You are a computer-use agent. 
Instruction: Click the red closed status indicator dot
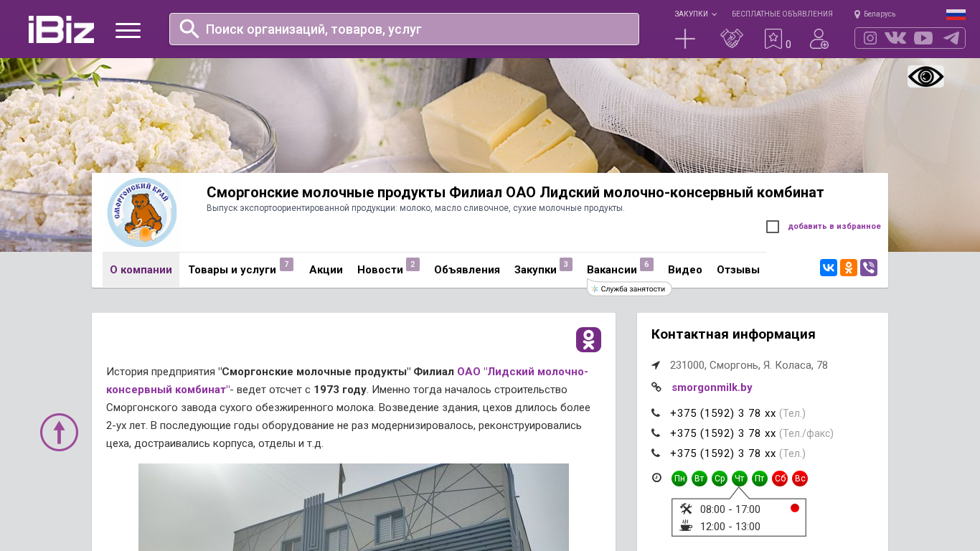(795, 508)
